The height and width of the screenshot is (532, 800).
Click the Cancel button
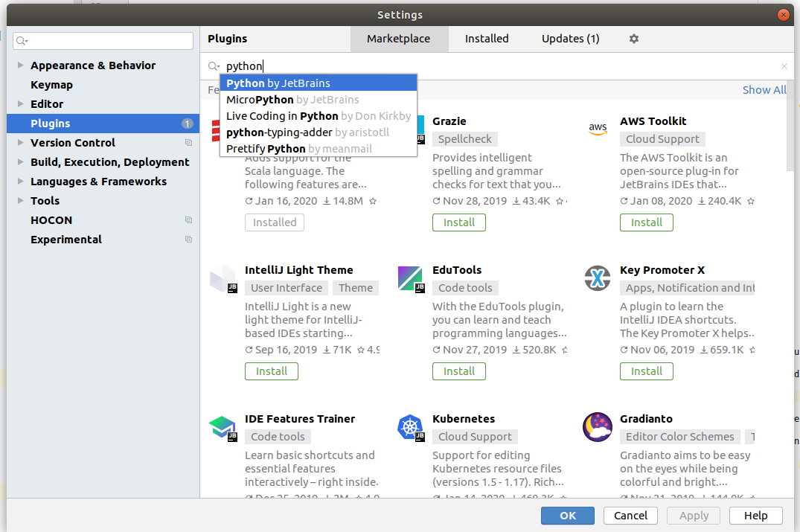(x=630, y=516)
